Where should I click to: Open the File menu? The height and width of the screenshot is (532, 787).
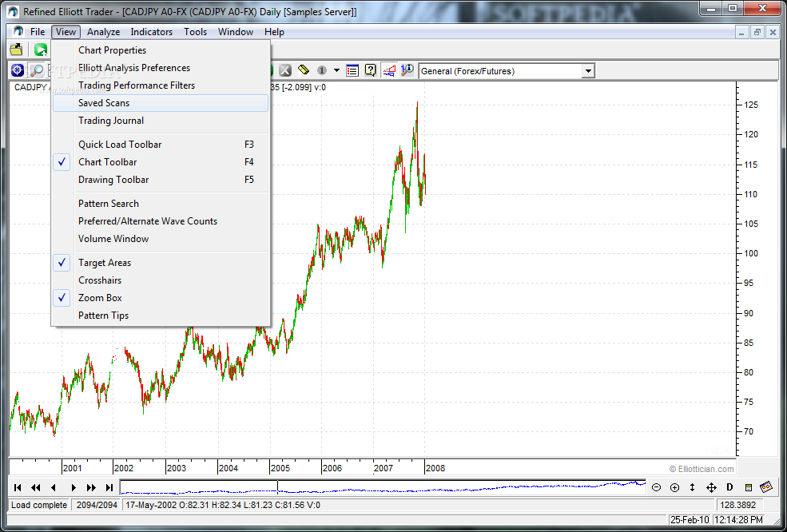coord(38,32)
